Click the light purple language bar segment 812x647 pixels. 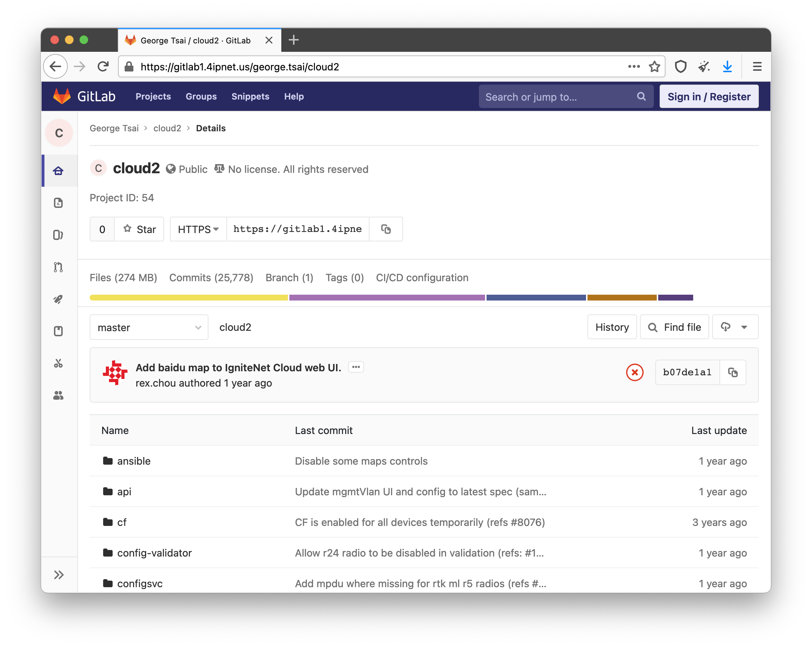click(x=387, y=298)
